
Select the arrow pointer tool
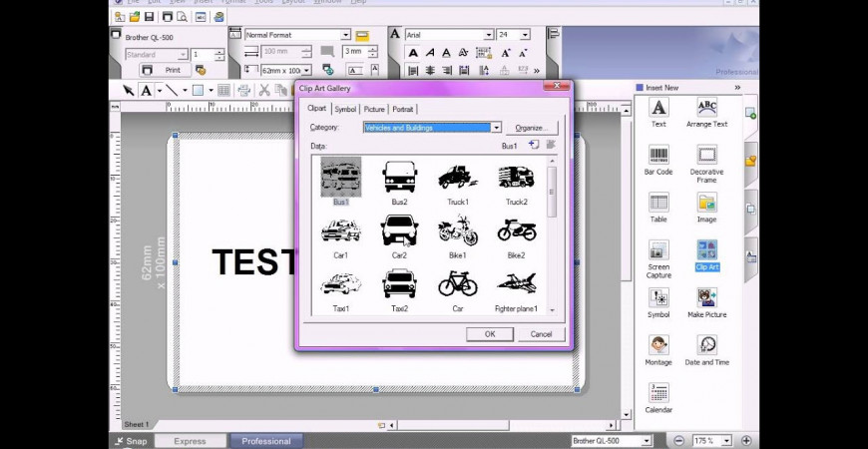129,90
